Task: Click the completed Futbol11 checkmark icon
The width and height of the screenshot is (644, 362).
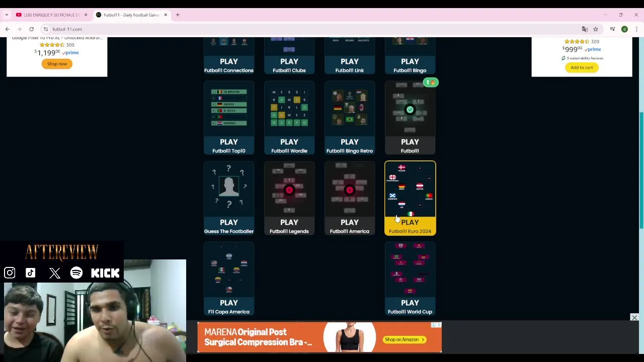Action: click(x=410, y=110)
